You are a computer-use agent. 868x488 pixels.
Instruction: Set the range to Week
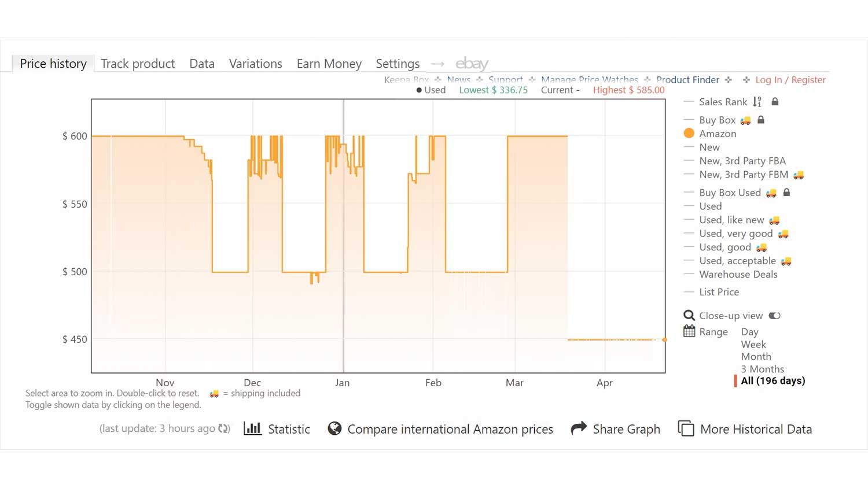click(x=753, y=344)
